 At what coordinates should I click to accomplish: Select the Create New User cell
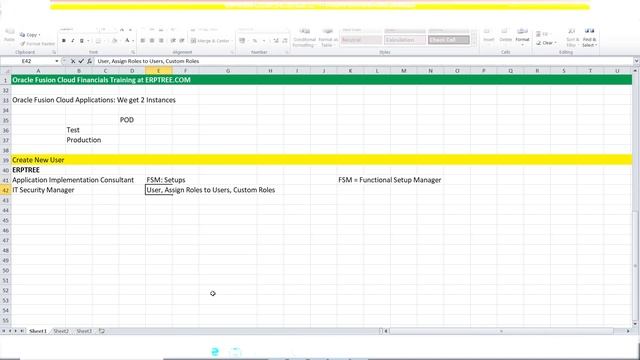click(38, 160)
